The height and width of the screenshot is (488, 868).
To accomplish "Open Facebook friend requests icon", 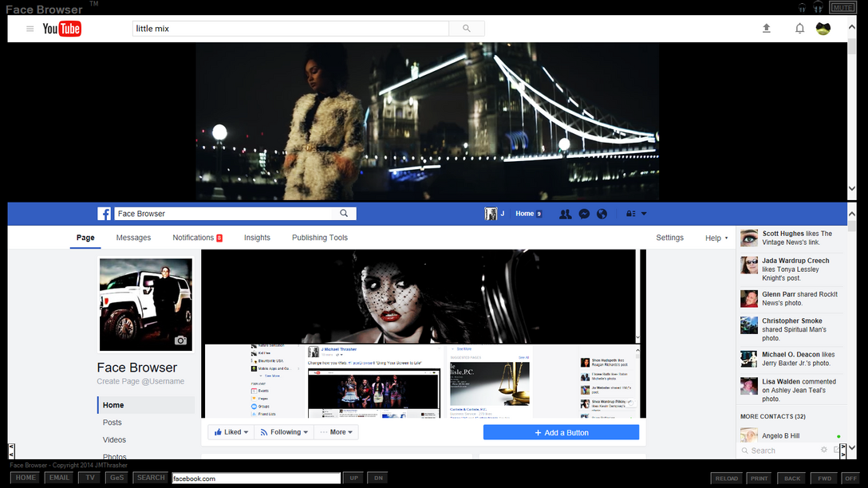I will click(x=566, y=213).
